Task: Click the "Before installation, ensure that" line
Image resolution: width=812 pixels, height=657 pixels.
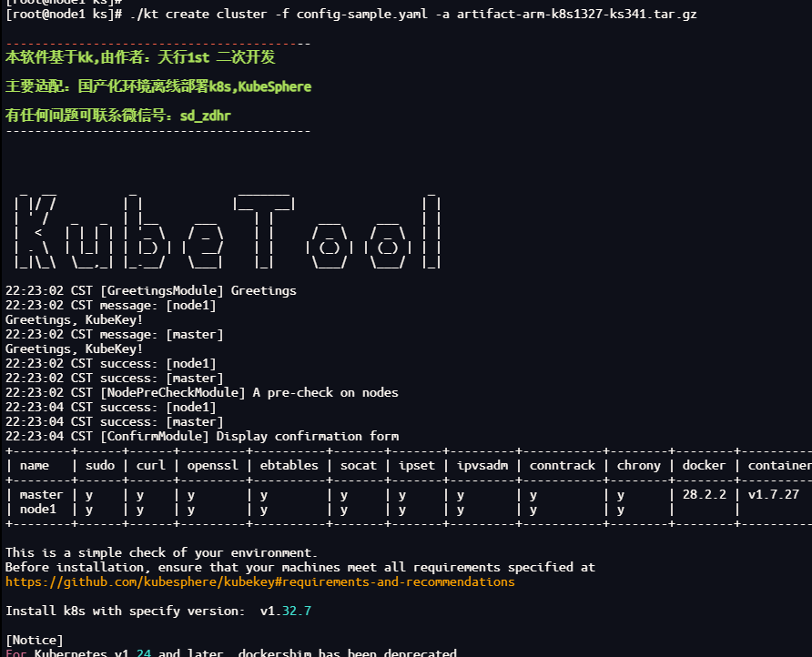Action: tap(300, 567)
